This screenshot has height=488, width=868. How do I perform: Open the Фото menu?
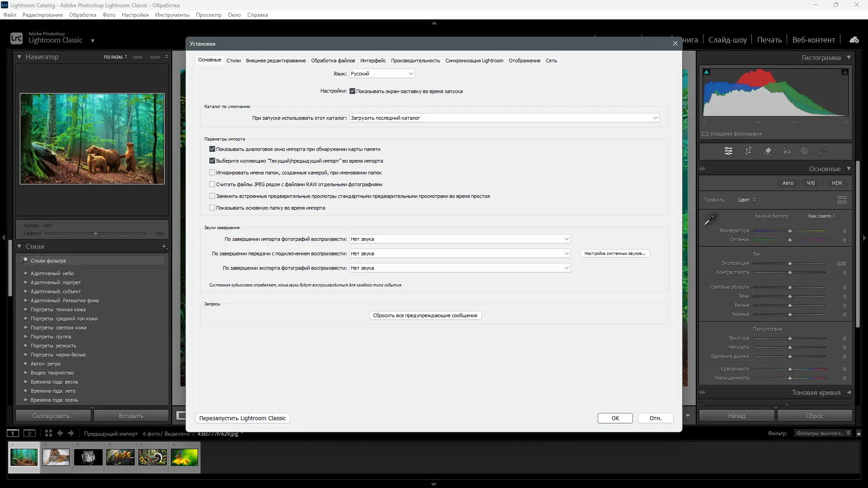coord(108,15)
